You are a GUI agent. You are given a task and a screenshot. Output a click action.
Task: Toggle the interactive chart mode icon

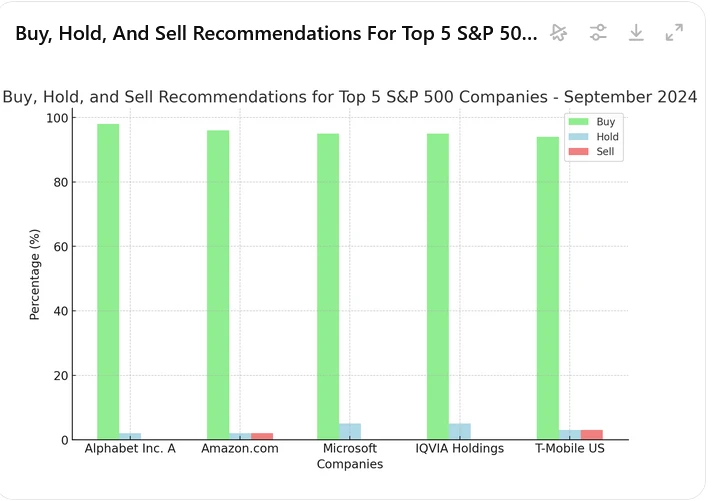tap(560, 33)
